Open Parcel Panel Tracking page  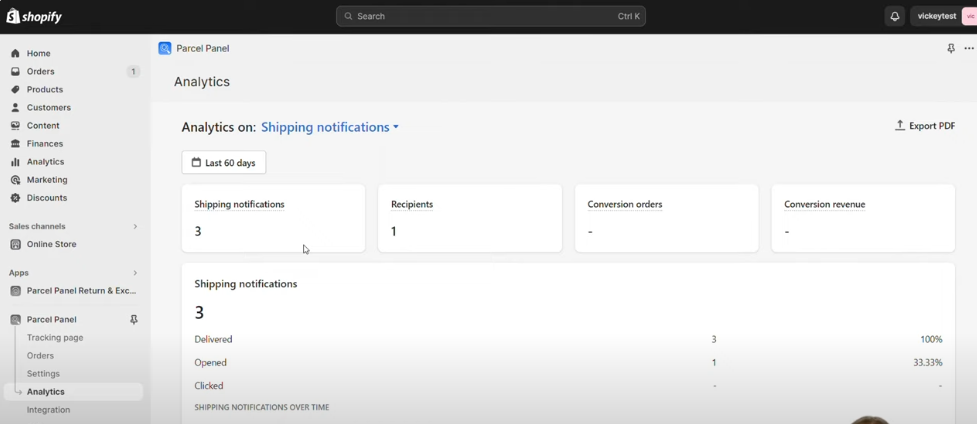(55, 338)
